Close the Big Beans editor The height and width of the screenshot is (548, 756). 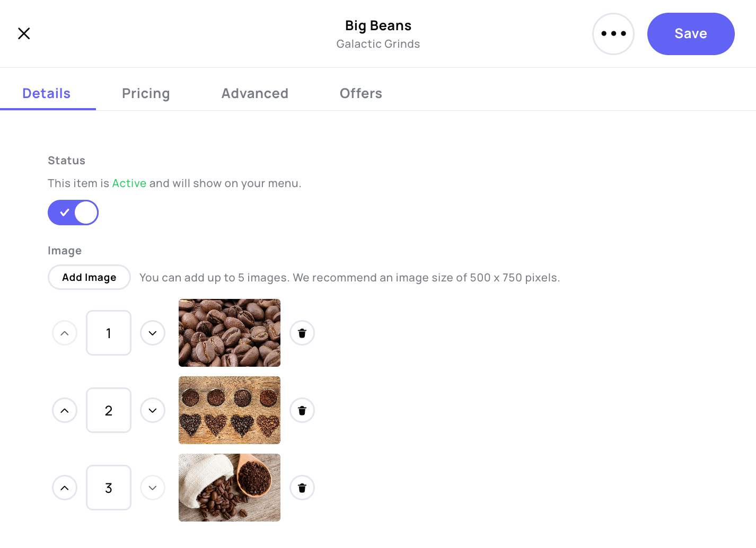click(x=24, y=33)
